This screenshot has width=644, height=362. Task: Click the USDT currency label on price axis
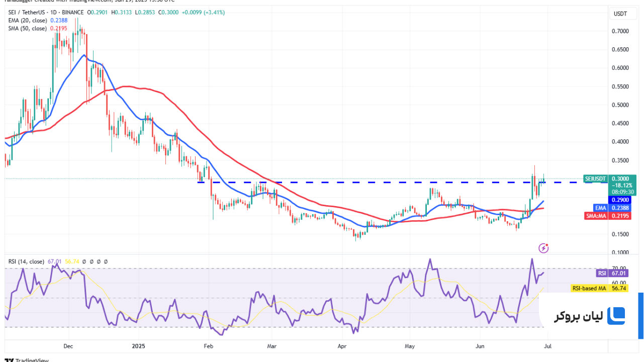(x=619, y=14)
